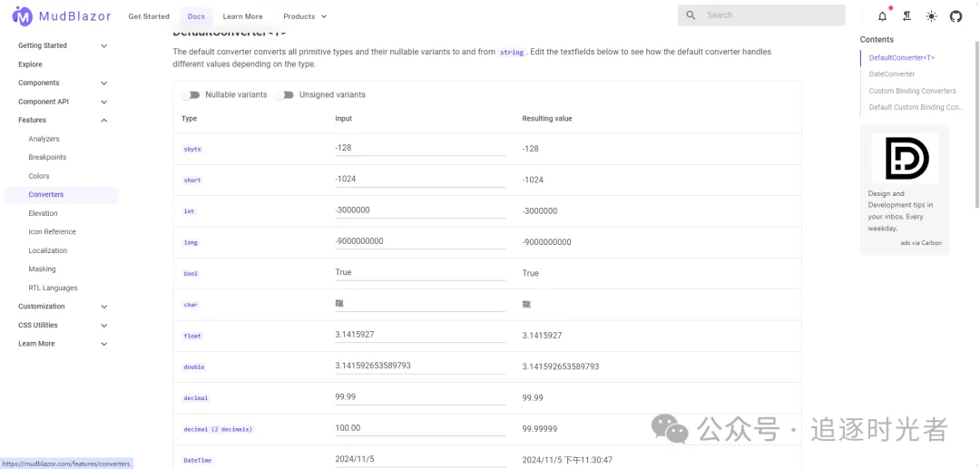Go to the Get Started tab

click(149, 16)
